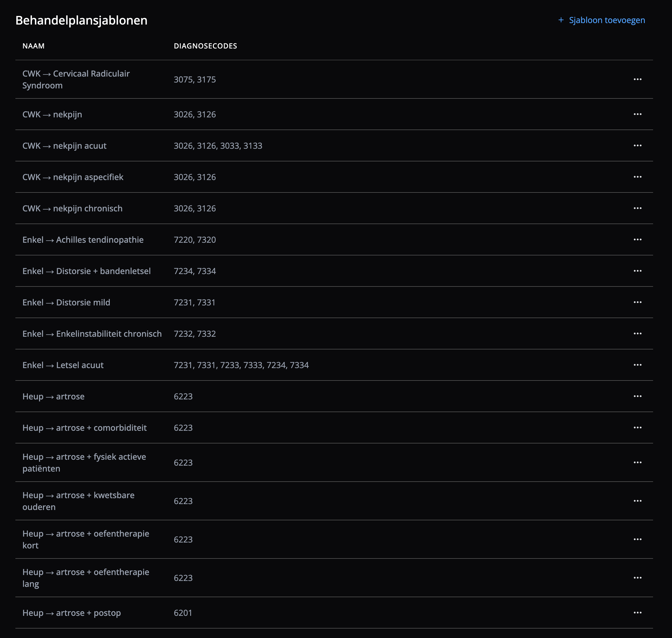
Task: Select the Heup artrose template name
Action: 54,396
